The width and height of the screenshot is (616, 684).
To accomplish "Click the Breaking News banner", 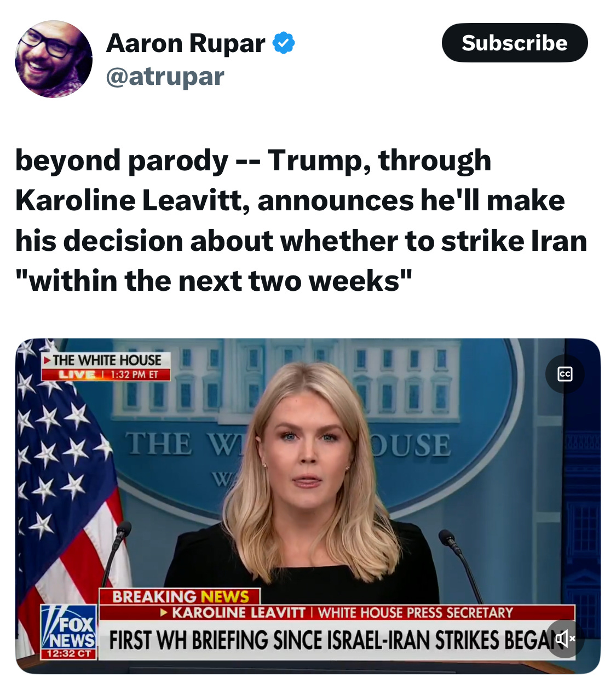I will click(180, 596).
